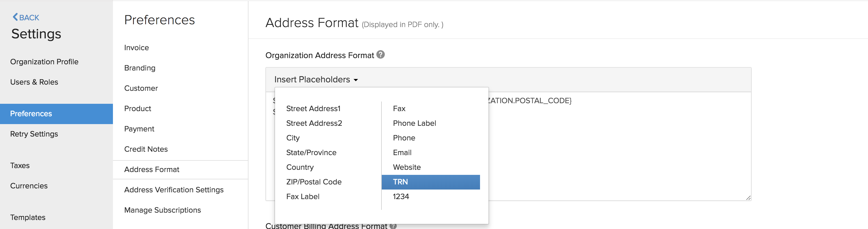
Task: Insert State/Province placeholder
Action: click(x=311, y=153)
